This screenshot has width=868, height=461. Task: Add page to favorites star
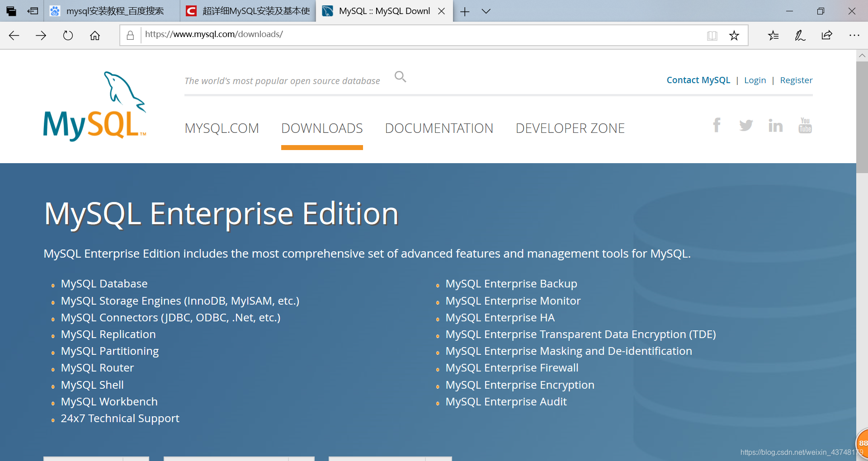[x=734, y=36]
